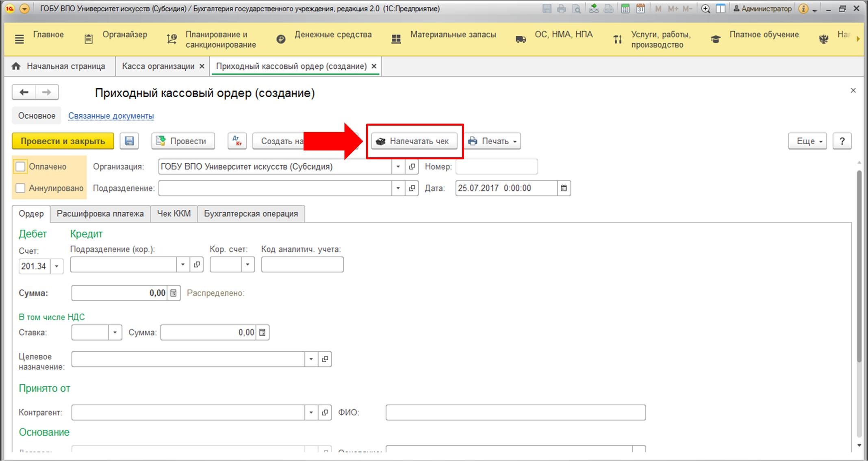Open the Подразделение item with its open icon
868x461 pixels.
(412, 188)
